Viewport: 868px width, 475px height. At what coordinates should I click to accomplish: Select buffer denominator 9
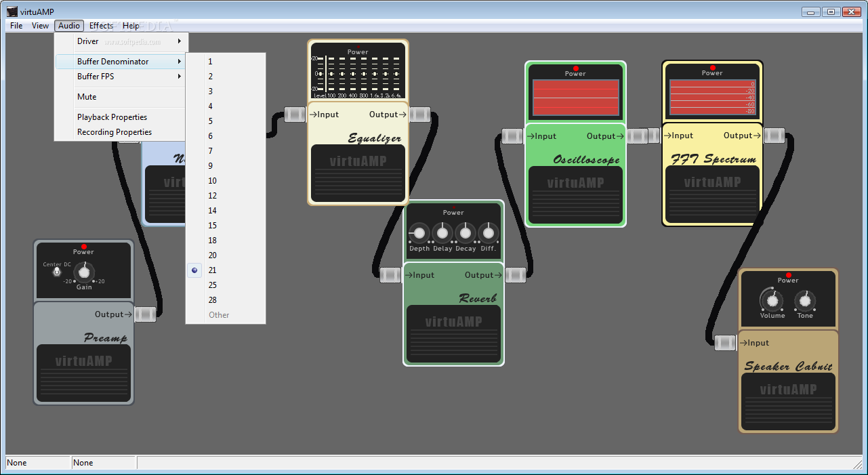coord(226,166)
